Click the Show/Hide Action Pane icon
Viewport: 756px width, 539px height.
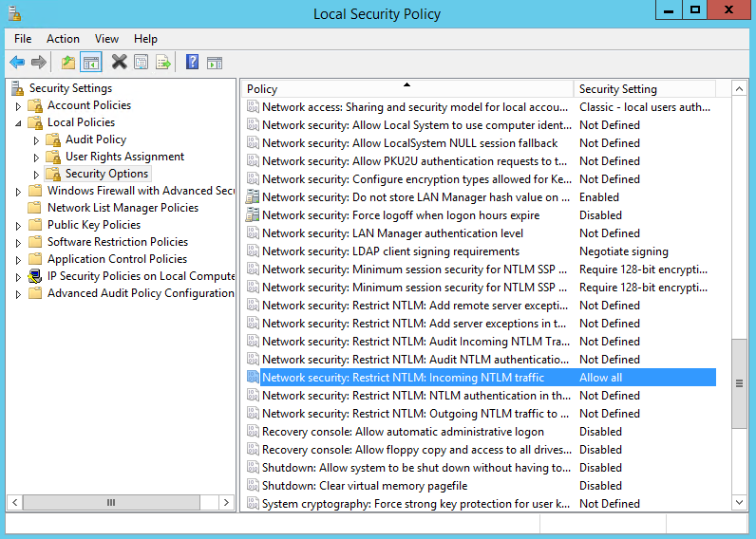215,63
